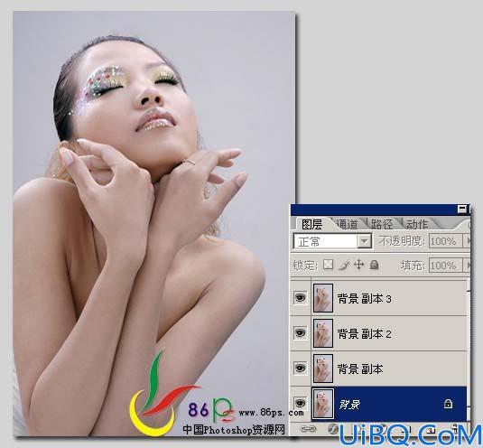Toggle lock position move-arrows icon

pos(358,265)
